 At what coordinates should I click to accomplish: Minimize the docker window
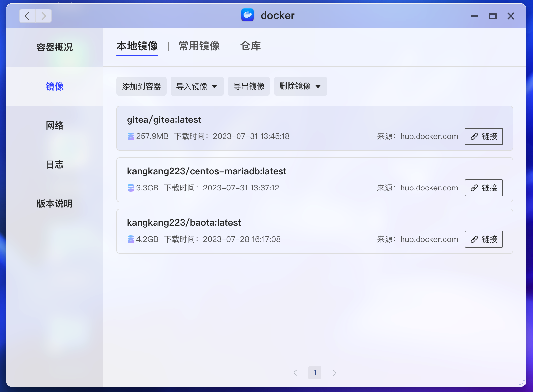tap(474, 16)
